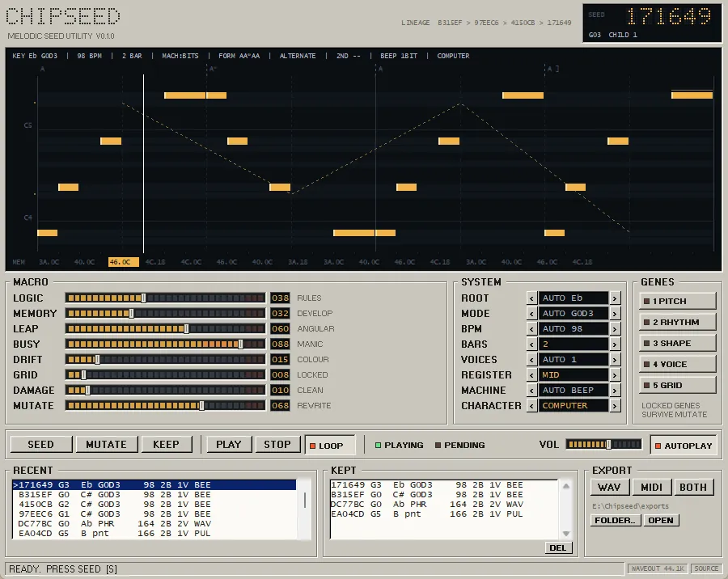Click the left arrow for MACHINE

[x=531, y=390]
